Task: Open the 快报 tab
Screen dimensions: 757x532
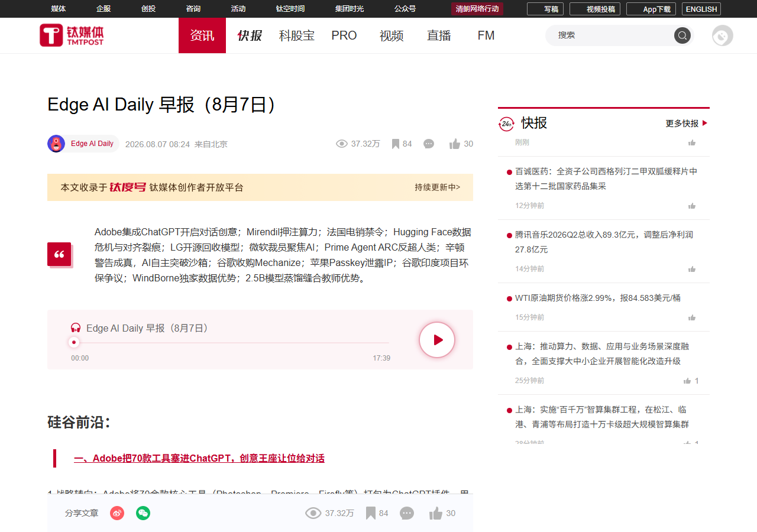Action: click(x=250, y=35)
